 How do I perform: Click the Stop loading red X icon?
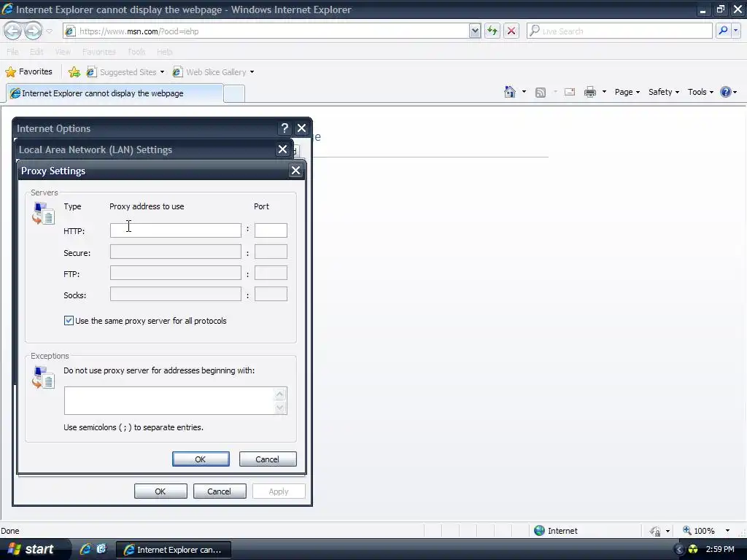[511, 31]
